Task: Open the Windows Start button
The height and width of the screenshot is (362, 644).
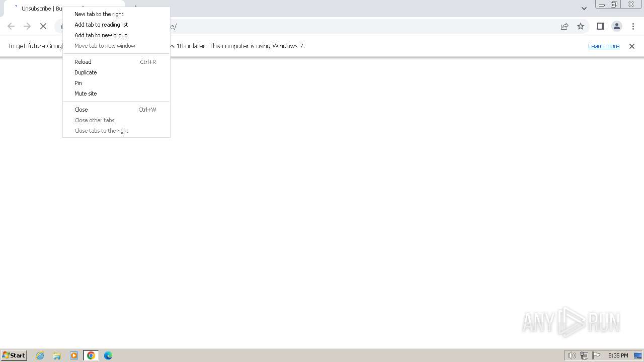Action: pos(14,355)
